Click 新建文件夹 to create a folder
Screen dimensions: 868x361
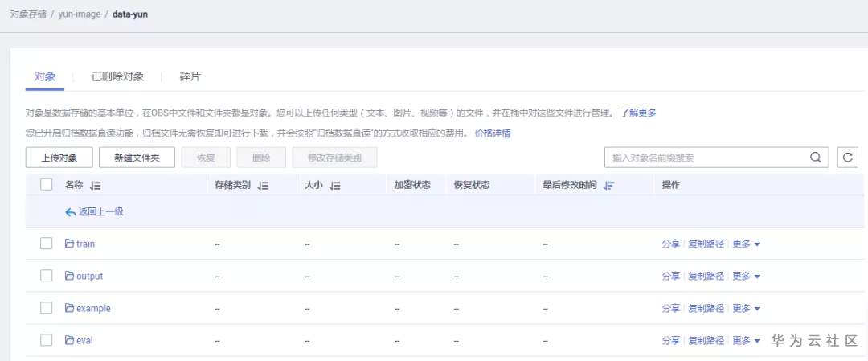point(137,158)
